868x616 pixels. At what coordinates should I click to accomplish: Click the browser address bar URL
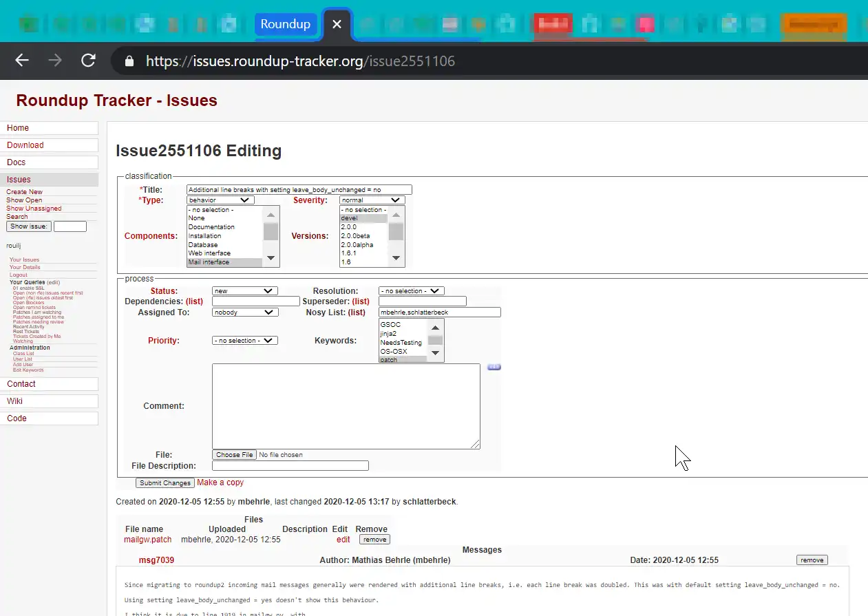point(300,61)
